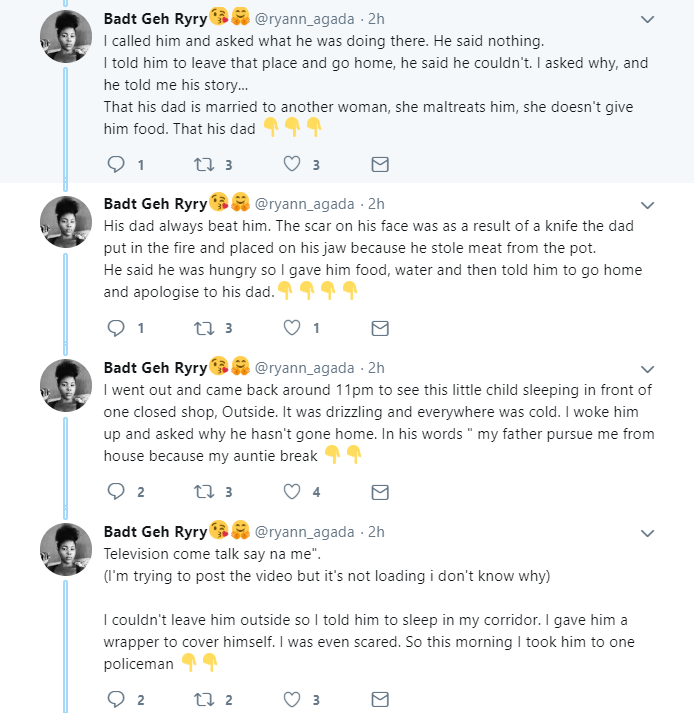Retweet the 'came back around 11pm' tweet
Screen dimensions: 694x713
coord(204,492)
